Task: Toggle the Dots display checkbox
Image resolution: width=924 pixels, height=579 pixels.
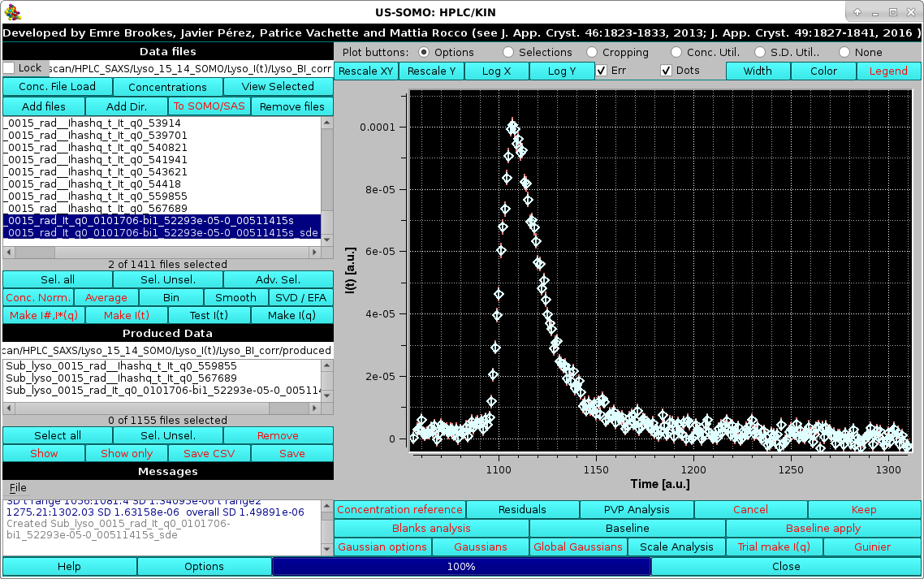Action: [x=666, y=71]
